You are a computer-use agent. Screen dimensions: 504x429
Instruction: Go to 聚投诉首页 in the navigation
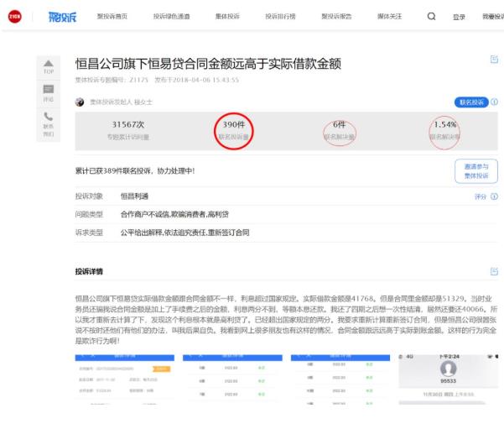click(112, 17)
